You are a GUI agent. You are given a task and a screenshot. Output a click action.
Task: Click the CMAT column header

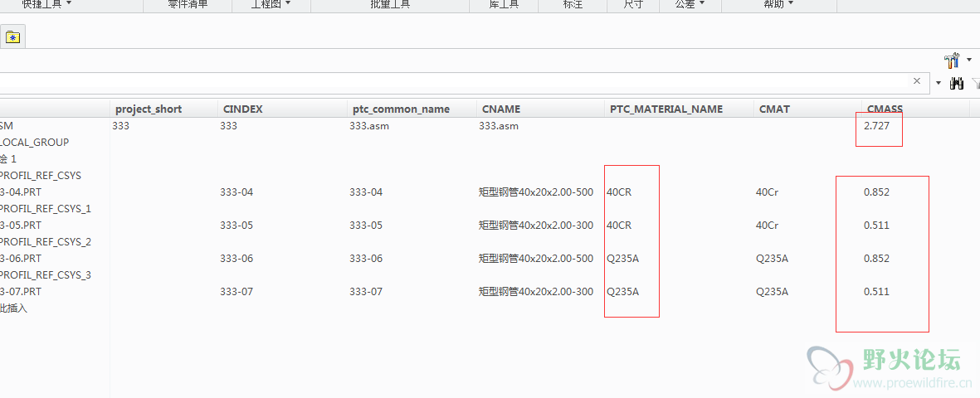tap(774, 109)
